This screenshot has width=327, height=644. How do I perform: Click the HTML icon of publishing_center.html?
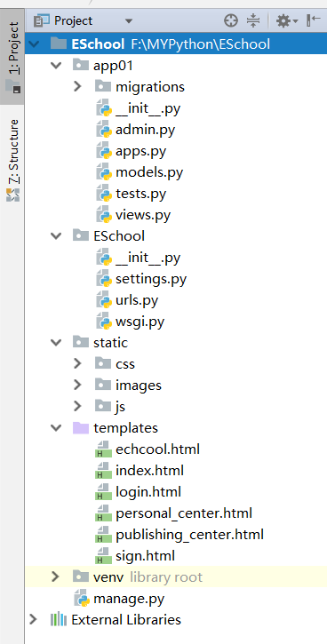pos(104,535)
